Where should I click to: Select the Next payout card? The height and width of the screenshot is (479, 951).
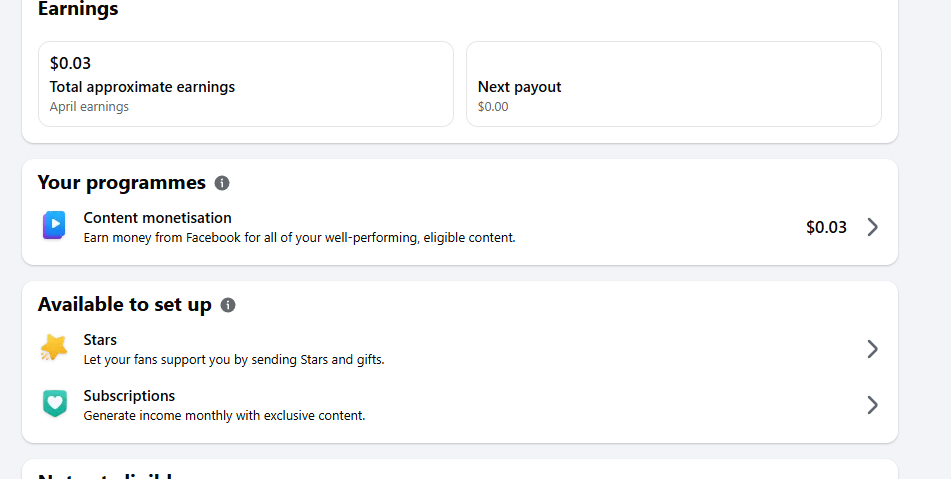point(673,84)
